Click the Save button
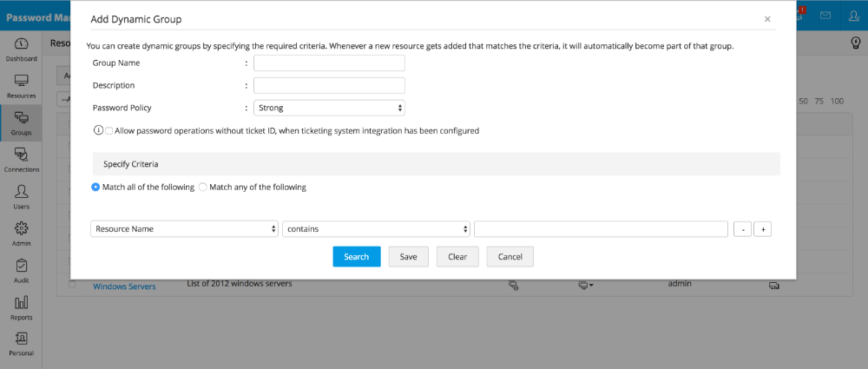Viewport: 868px width, 369px height. [x=408, y=256]
